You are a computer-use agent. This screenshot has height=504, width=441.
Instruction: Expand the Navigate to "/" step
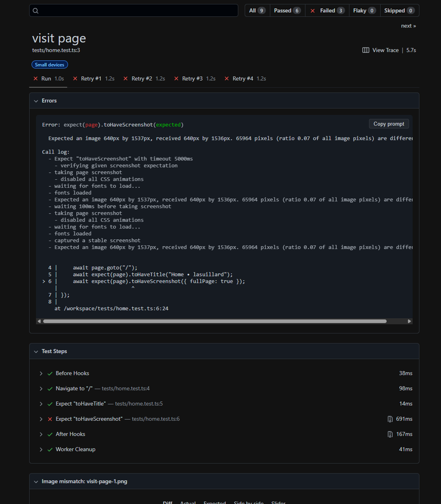41,389
